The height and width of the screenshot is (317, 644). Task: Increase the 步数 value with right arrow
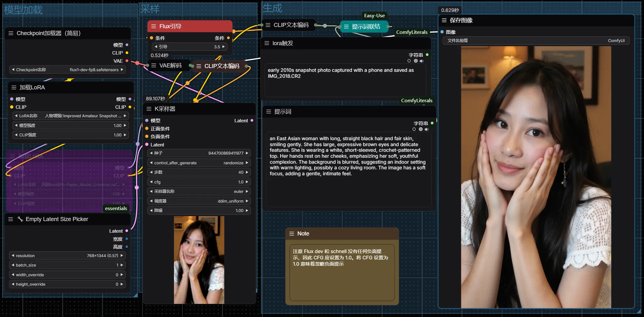(x=247, y=172)
